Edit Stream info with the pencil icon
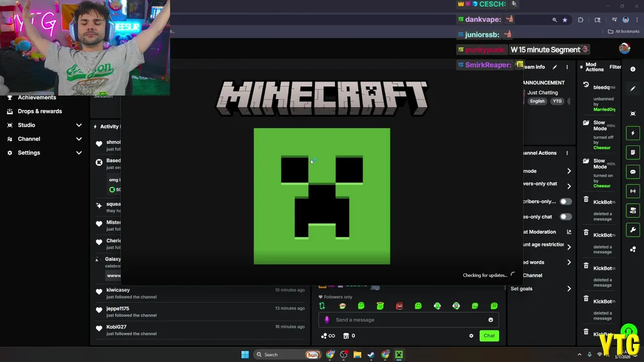 [554, 67]
